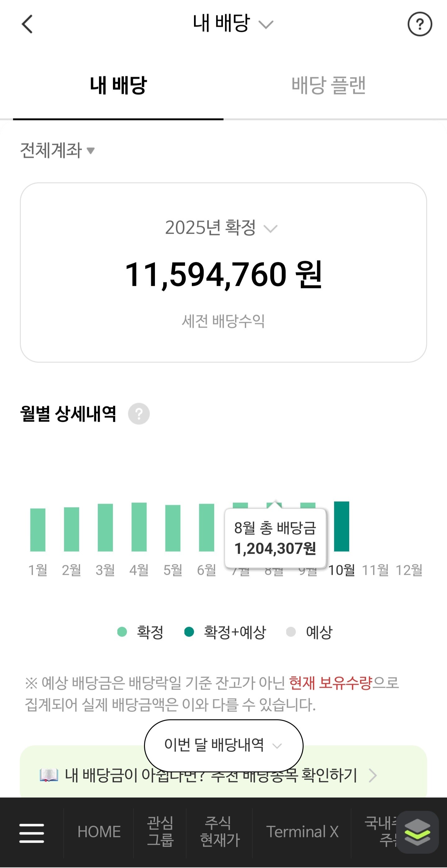Screen dimensions: 447x868
Task: Open the help question mark icon
Action: click(x=420, y=24)
